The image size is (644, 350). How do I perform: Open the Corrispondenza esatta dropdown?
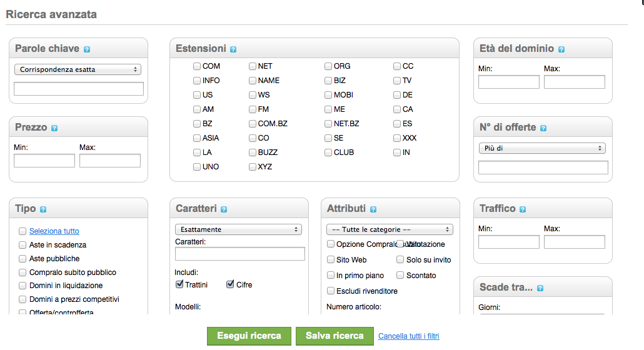pyautogui.click(x=78, y=69)
